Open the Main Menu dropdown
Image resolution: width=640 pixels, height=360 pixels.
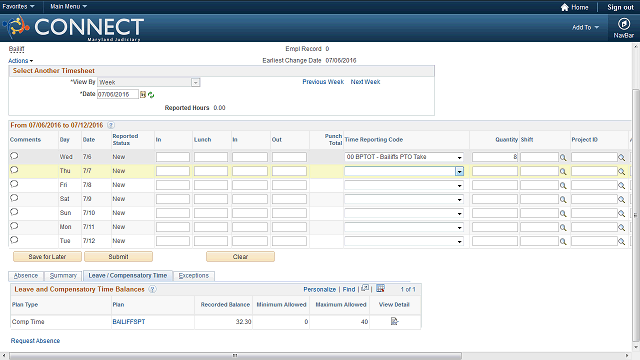click(x=68, y=7)
